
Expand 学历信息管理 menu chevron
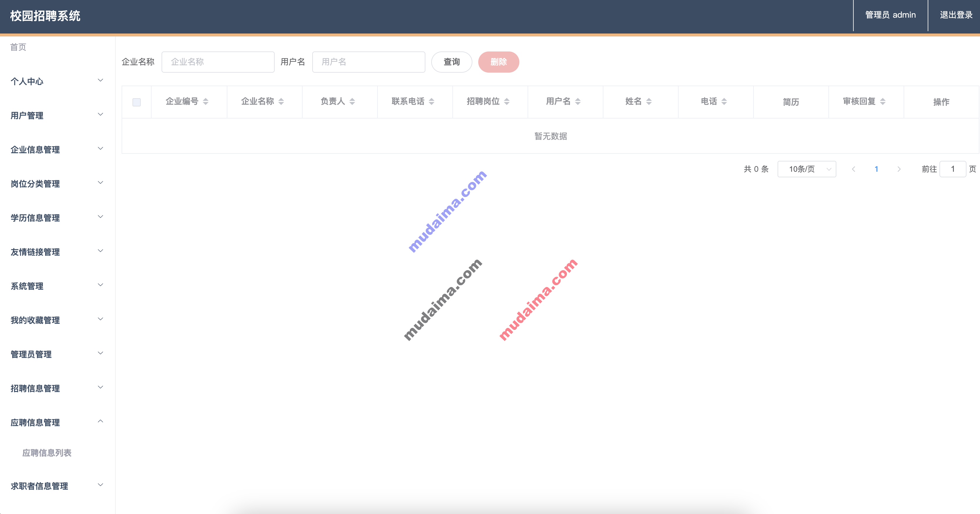pos(100,217)
